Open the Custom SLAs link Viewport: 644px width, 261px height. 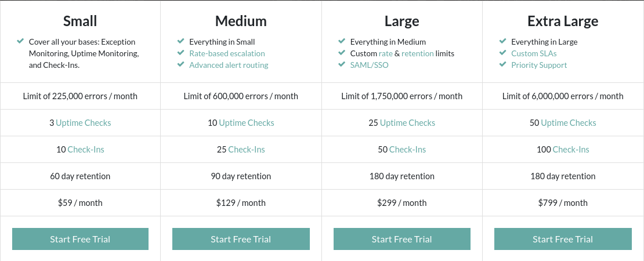[534, 53]
